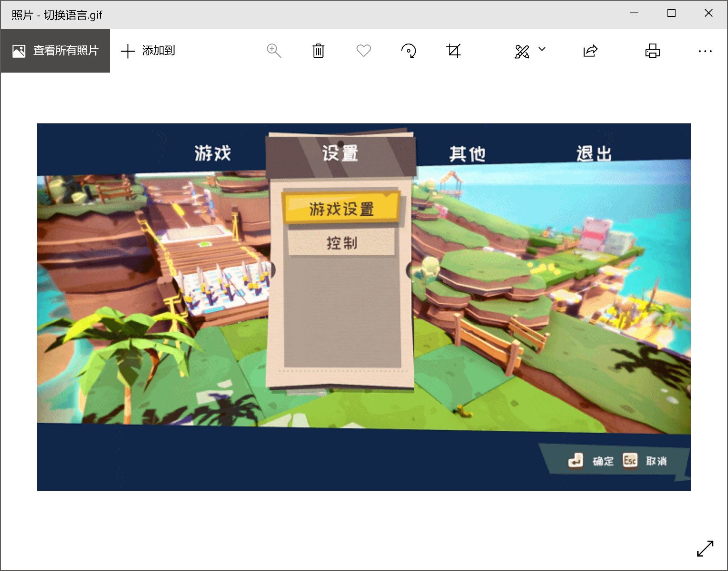Add to favorites with the heart icon
The image size is (728, 571).
coord(364,51)
